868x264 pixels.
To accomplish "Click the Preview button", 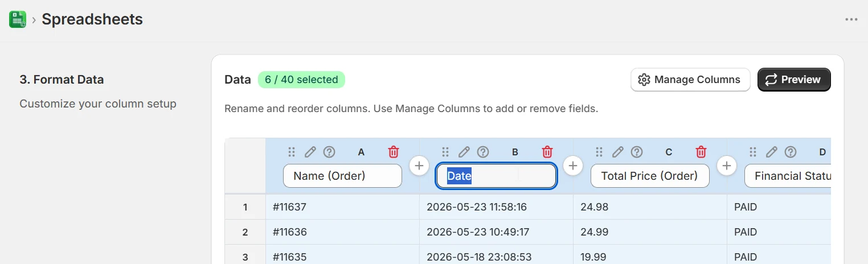I will point(794,80).
